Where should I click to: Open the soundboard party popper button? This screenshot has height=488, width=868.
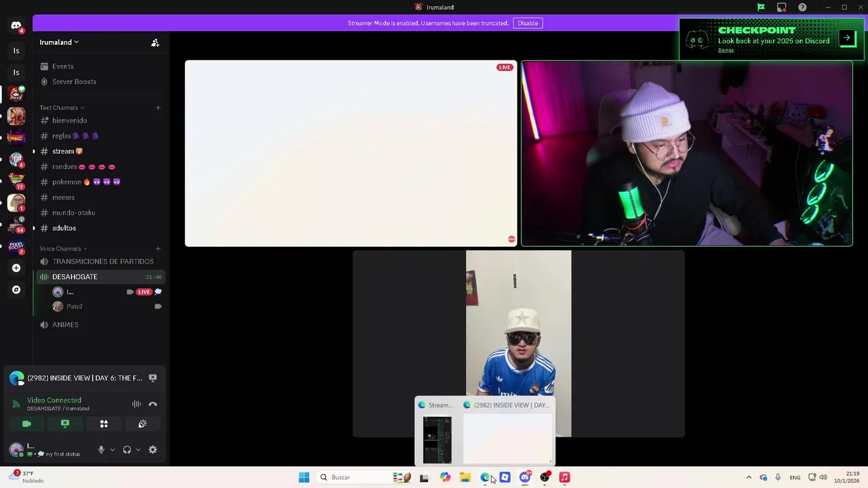coord(142,424)
